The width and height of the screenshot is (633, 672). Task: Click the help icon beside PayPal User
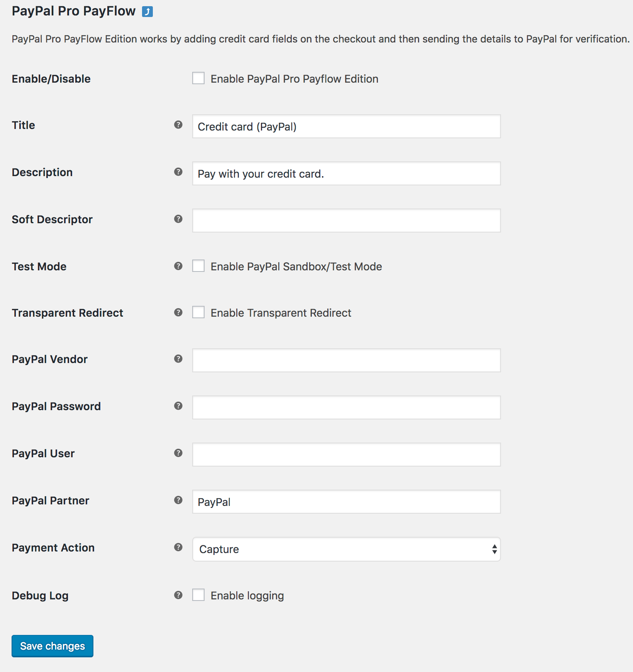[178, 453]
